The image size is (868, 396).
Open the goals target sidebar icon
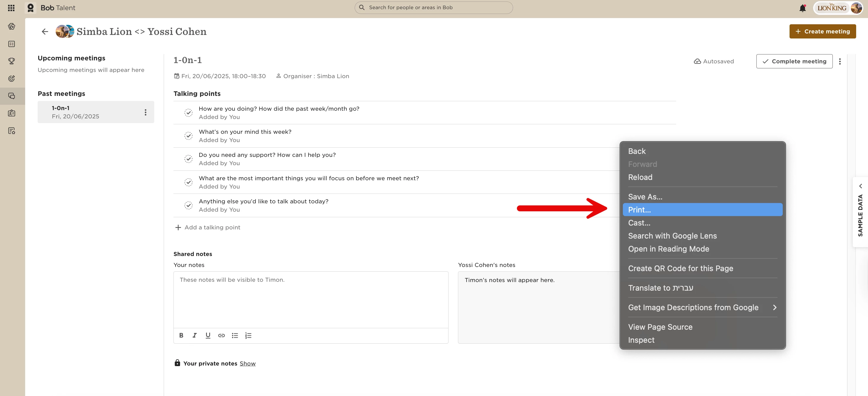[12, 78]
